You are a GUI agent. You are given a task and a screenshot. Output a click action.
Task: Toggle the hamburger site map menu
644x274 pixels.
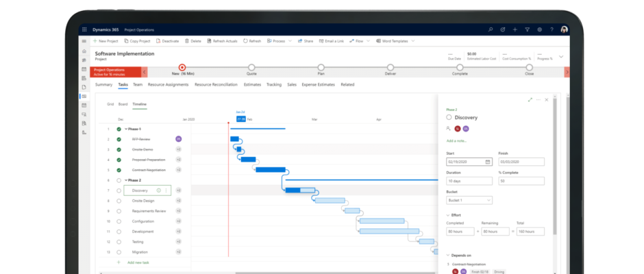84,41
